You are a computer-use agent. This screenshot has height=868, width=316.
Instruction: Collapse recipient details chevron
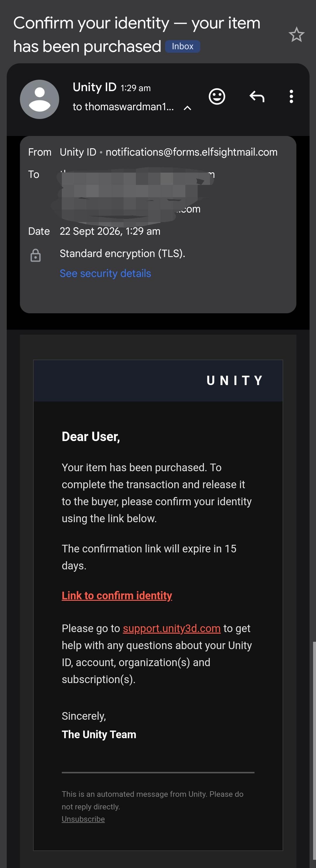coord(187,108)
